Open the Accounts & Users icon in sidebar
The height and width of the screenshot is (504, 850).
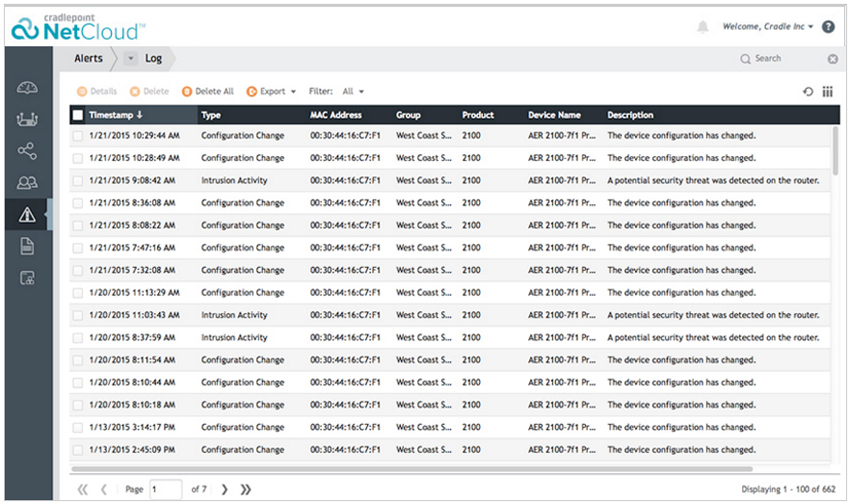pos(27,183)
